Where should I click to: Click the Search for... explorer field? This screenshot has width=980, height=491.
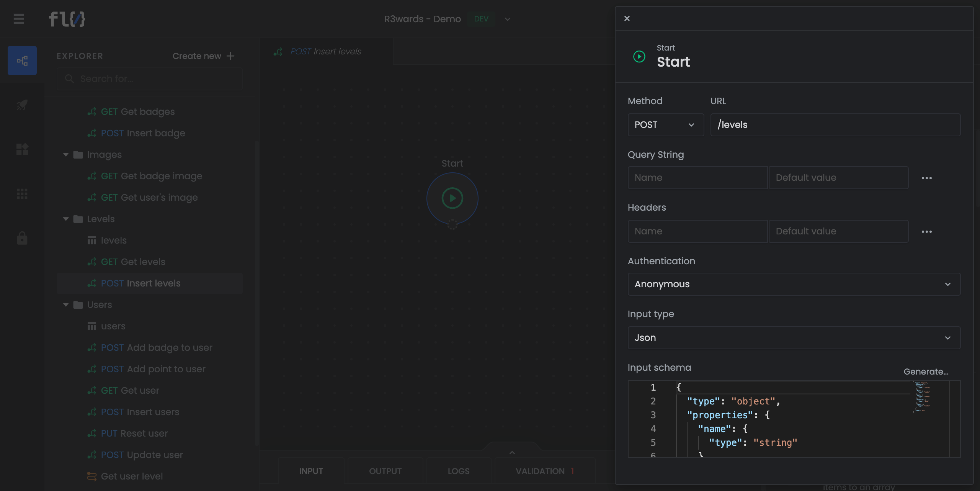pyautogui.click(x=149, y=79)
